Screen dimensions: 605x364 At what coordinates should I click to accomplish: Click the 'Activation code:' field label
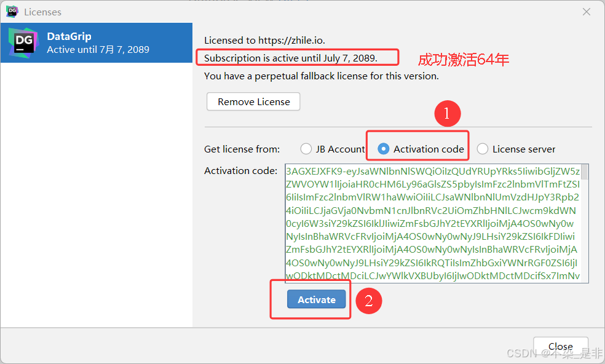pos(241,170)
